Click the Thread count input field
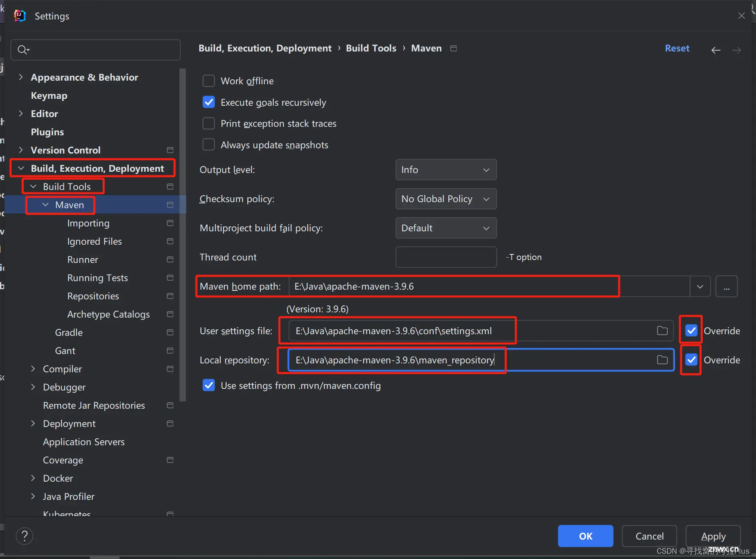This screenshot has width=756, height=559. (446, 257)
